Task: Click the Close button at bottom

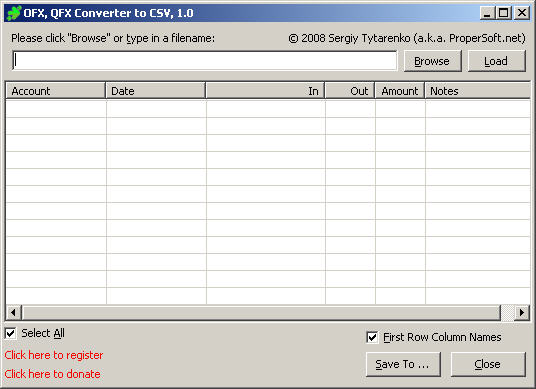Action: (488, 364)
